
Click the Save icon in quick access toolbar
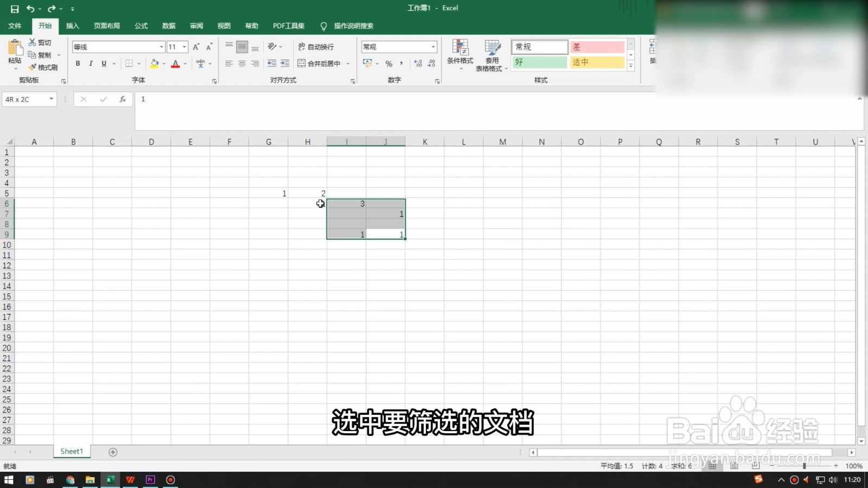[15, 9]
